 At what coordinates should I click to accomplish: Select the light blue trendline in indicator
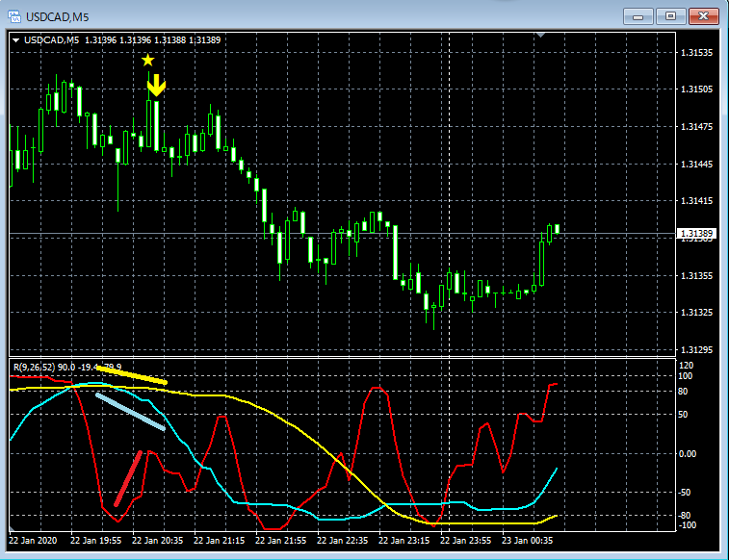click(131, 413)
